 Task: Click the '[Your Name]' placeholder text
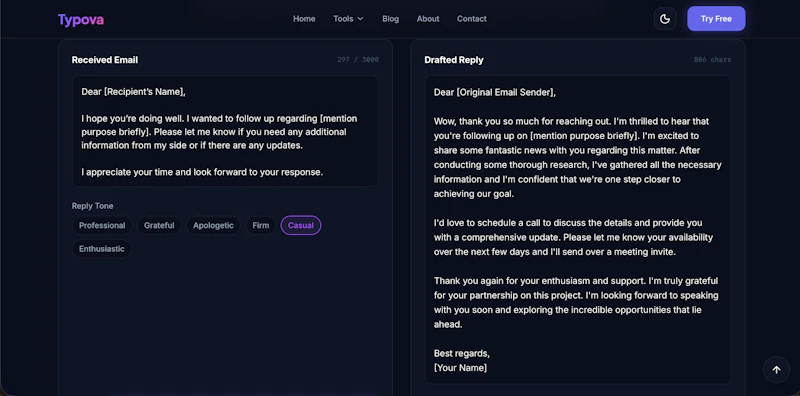(460, 367)
